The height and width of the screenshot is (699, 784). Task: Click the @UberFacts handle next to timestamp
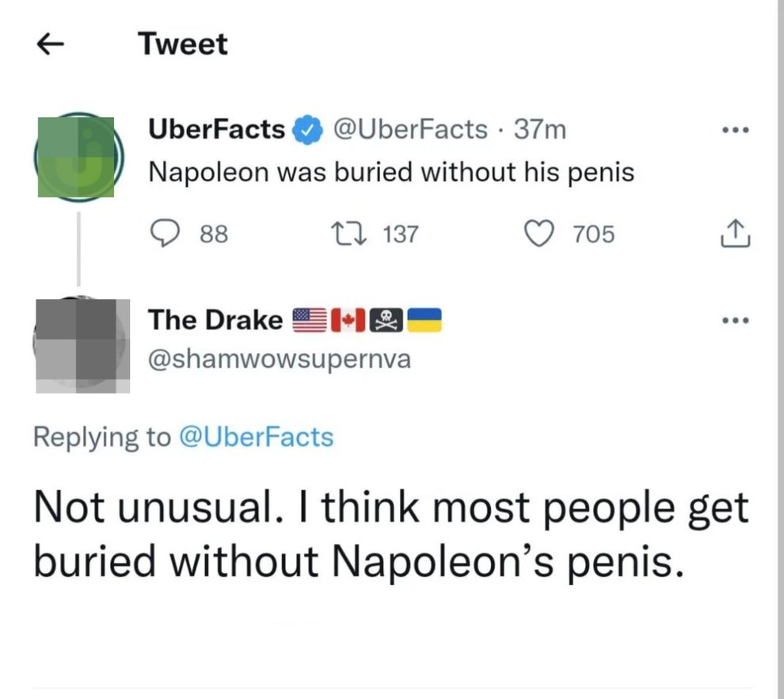tap(412, 129)
